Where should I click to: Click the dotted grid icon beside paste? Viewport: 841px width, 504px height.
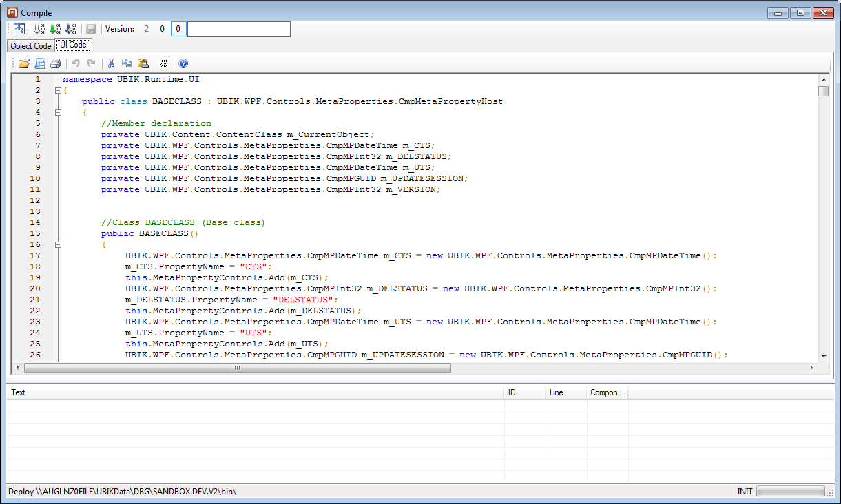pyautogui.click(x=163, y=63)
